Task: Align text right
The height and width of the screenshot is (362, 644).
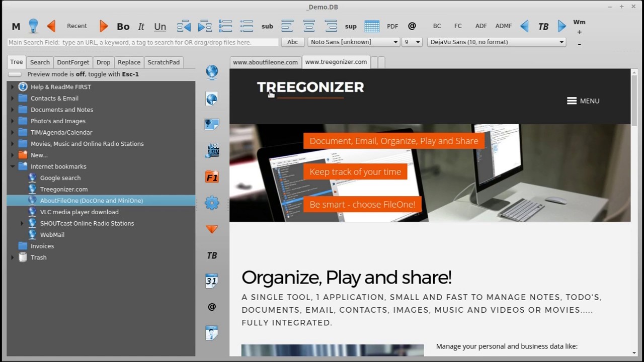Action: pyautogui.click(x=331, y=26)
